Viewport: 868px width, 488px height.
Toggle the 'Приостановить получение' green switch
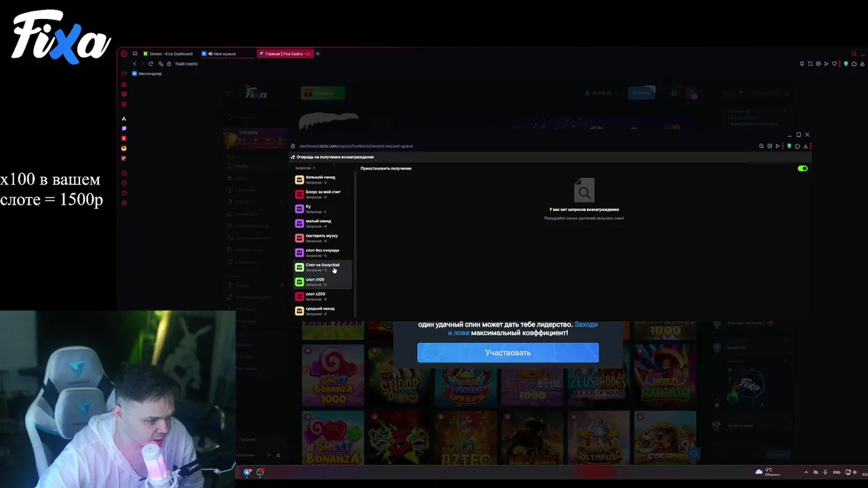803,168
